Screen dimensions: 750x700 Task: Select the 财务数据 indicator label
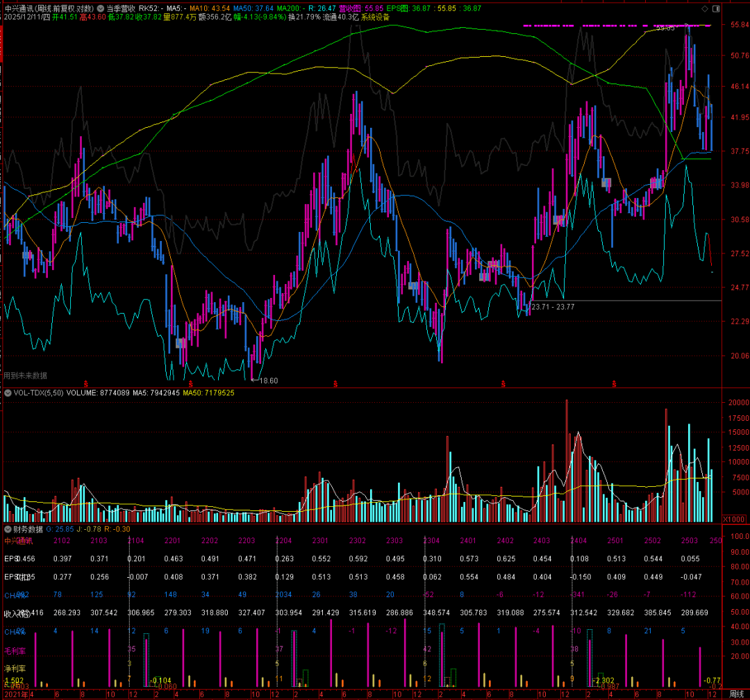point(28,528)
